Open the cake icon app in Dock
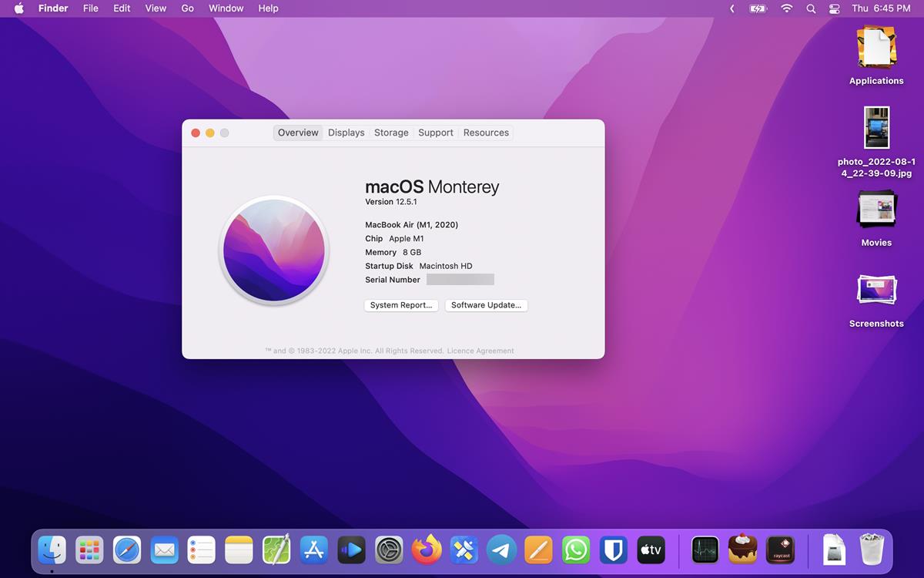This screenshot has width=924, height=578. [x=743, y=549]
